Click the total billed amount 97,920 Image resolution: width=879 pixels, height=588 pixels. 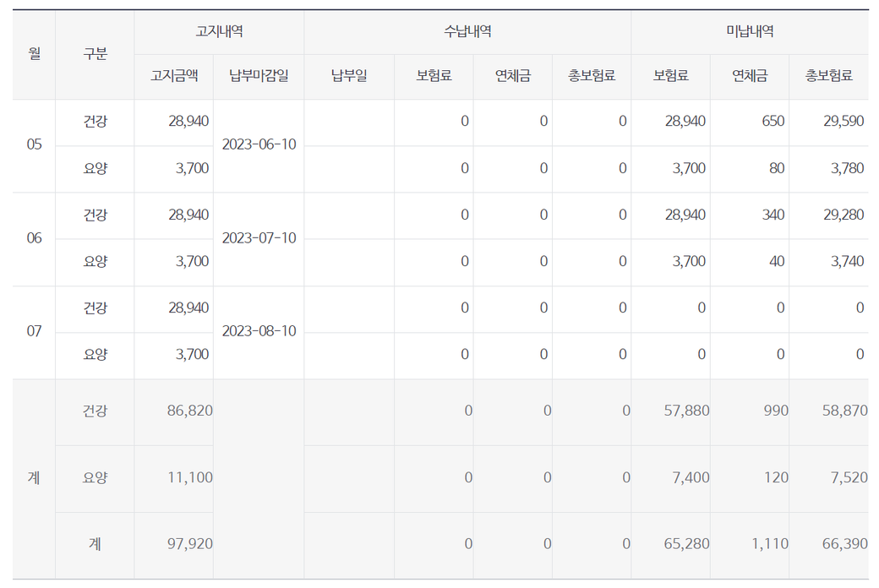click(x=191, y=544)
